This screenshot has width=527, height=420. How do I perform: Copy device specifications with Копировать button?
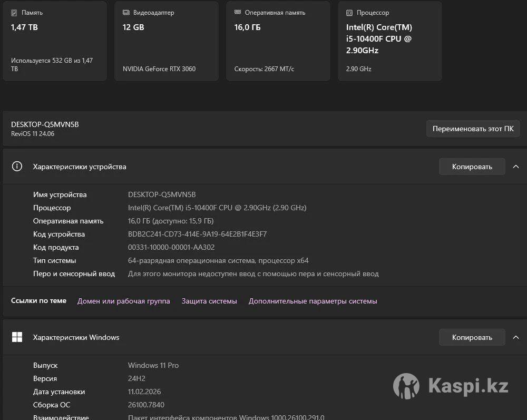click(472, 167)
